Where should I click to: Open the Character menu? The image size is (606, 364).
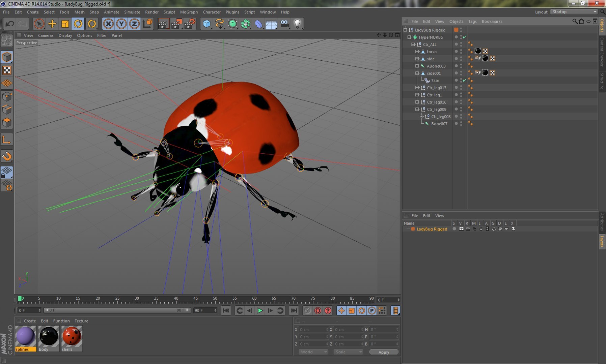click(212, 12)
